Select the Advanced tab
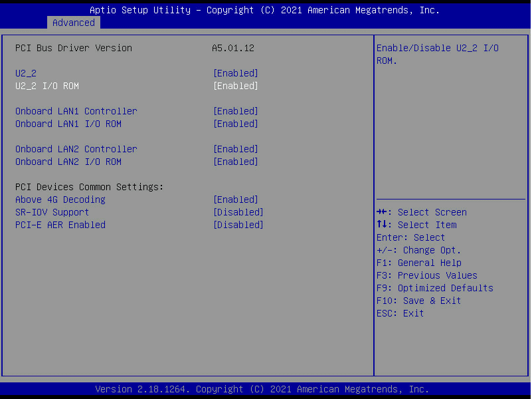This screenshot has width=532, height=399. [74, 23]
